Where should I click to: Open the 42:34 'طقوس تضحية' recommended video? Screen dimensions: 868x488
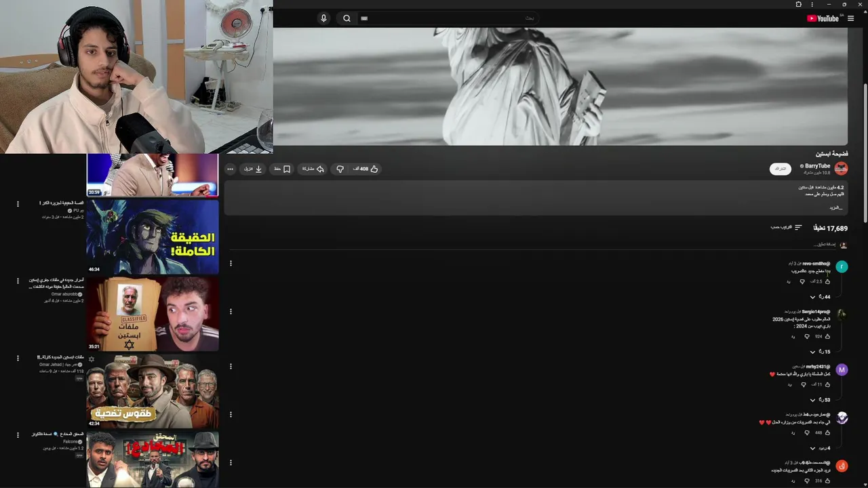[153, 391]
